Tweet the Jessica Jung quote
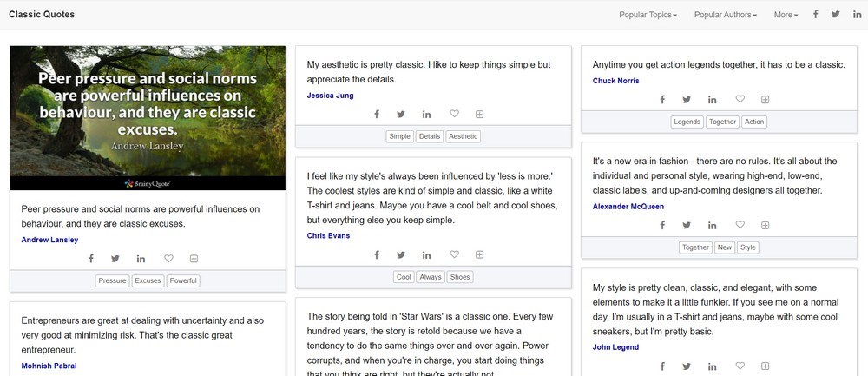The height and width of the screenshot is (376, 868). 401,114
